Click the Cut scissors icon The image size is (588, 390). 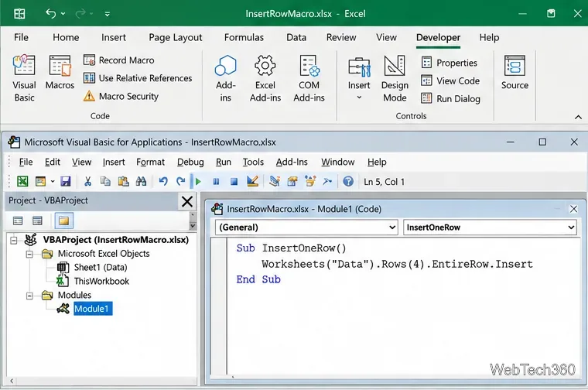87,182
